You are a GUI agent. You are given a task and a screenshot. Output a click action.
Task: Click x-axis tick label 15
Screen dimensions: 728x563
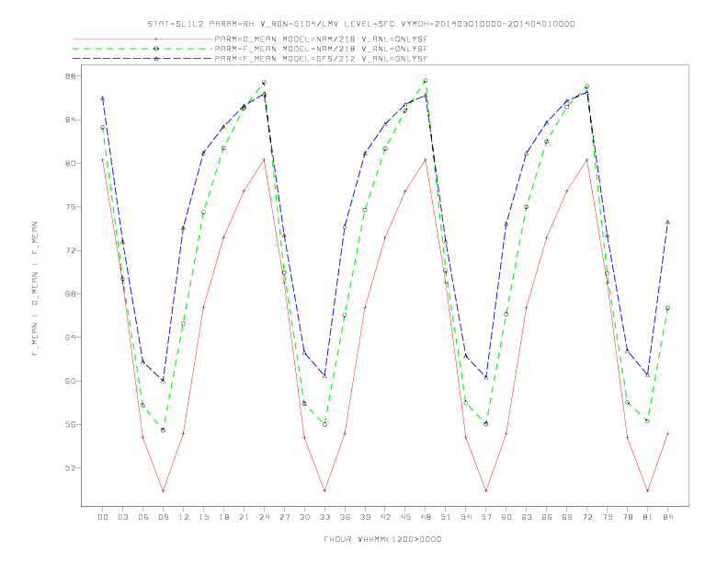tap(203, 517)
